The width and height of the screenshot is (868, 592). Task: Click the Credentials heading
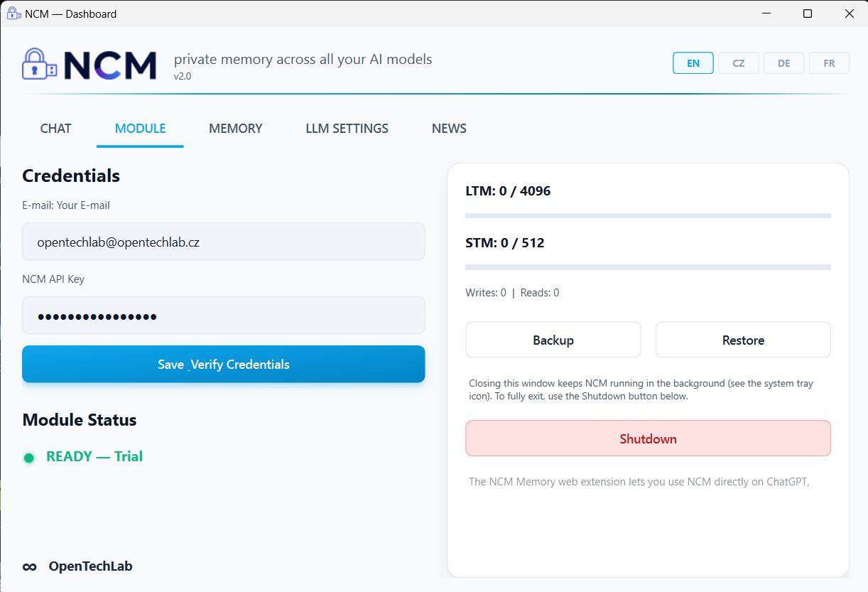tap(71, 176)
